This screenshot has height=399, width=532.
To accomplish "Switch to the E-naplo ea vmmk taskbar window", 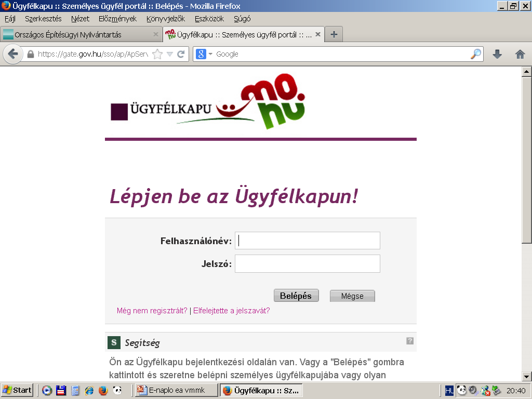I will pyautogui.click(x=176, y=390).
